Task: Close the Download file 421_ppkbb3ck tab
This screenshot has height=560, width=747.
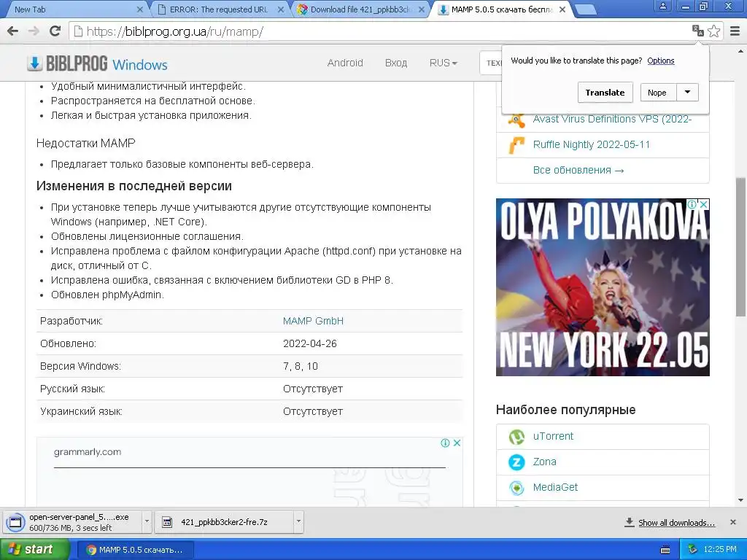Action: (422, 9)
